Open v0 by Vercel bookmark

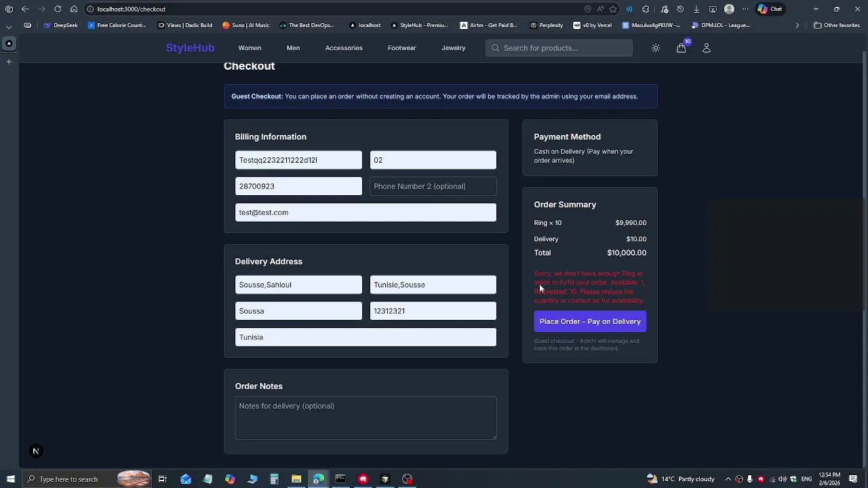(592, 25)
